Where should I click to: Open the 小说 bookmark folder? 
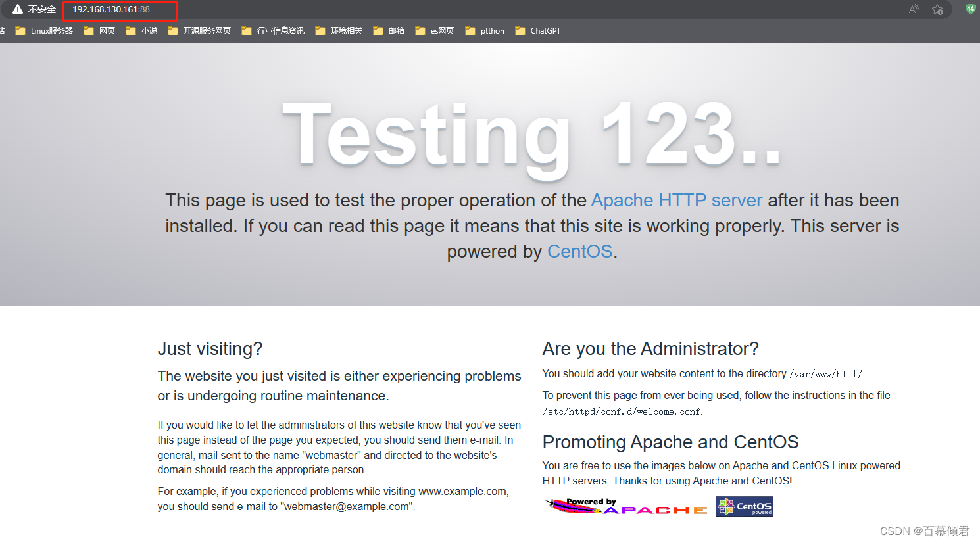tap(141, 31)
